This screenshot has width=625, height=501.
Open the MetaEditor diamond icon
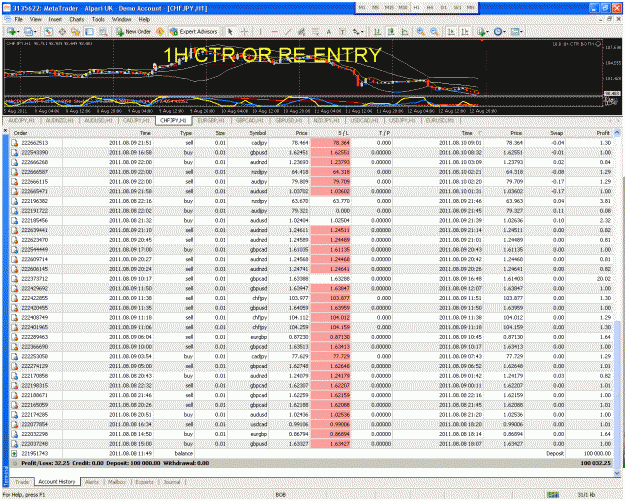point(160,31)
